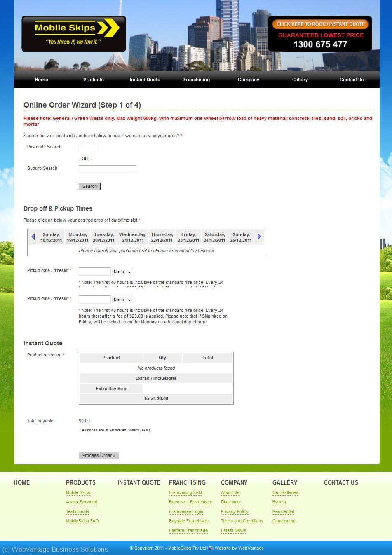
Task: Open Instant Quote navigation menu item
Action: coord(145,80)
